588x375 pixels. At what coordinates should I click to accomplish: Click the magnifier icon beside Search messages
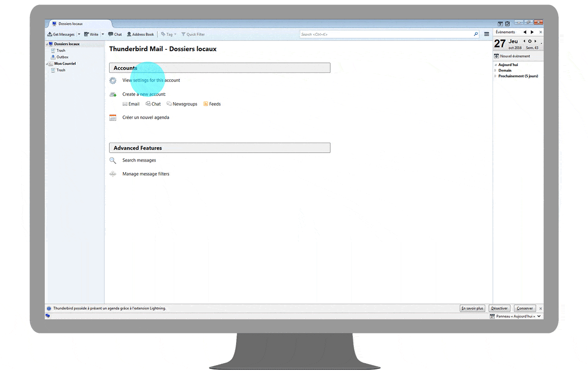[x=113, y=160]
